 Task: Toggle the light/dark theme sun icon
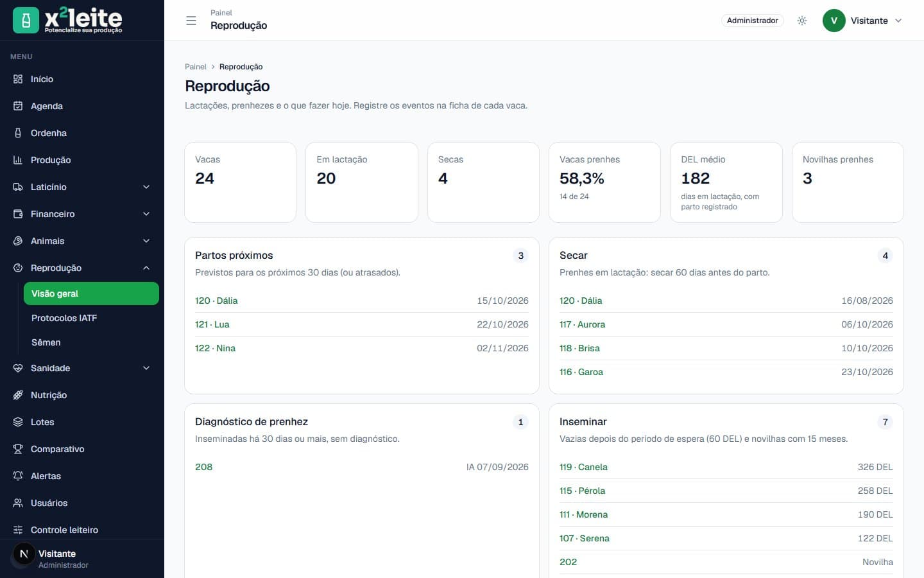802,21
